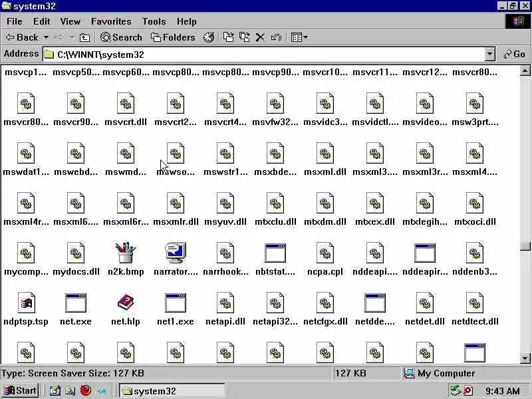Select the mydocs.dll file icon
This screenshot has height=399, width=532.
76,253
